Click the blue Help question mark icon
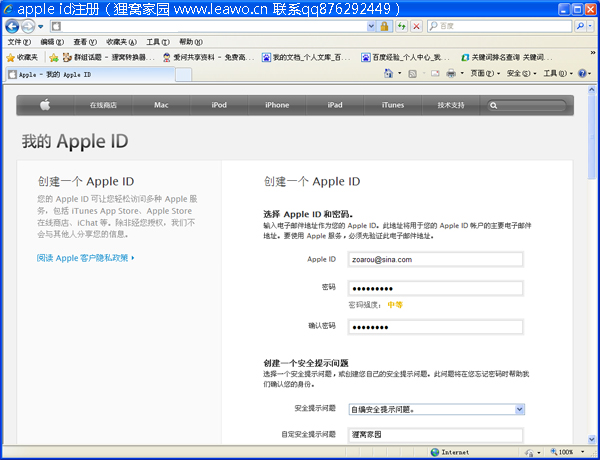 pos(582,73)
